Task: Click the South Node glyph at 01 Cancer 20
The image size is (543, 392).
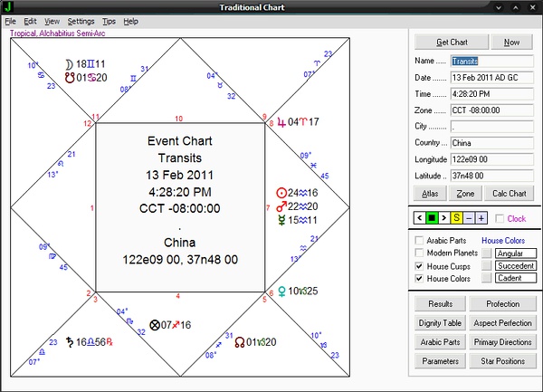Action: click(70, 77)
